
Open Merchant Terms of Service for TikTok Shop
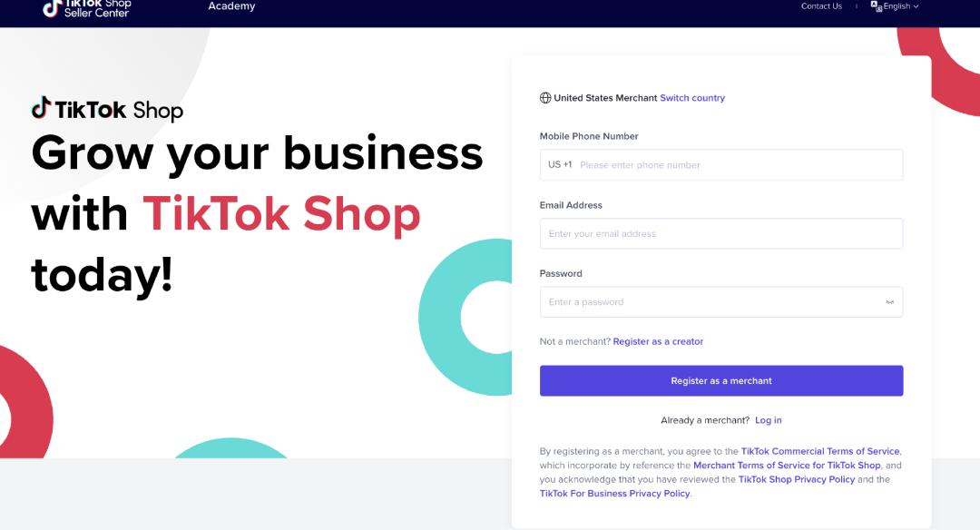pos(787,466)
